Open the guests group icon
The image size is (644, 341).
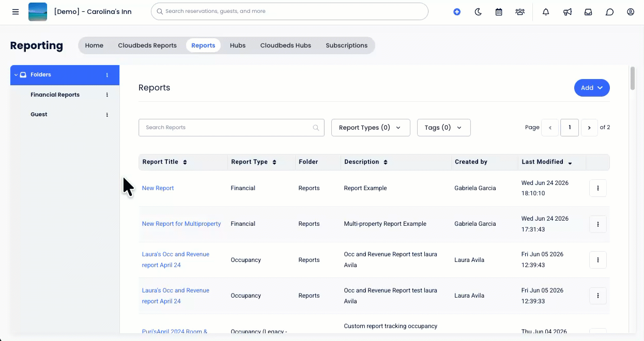(520, 11)
